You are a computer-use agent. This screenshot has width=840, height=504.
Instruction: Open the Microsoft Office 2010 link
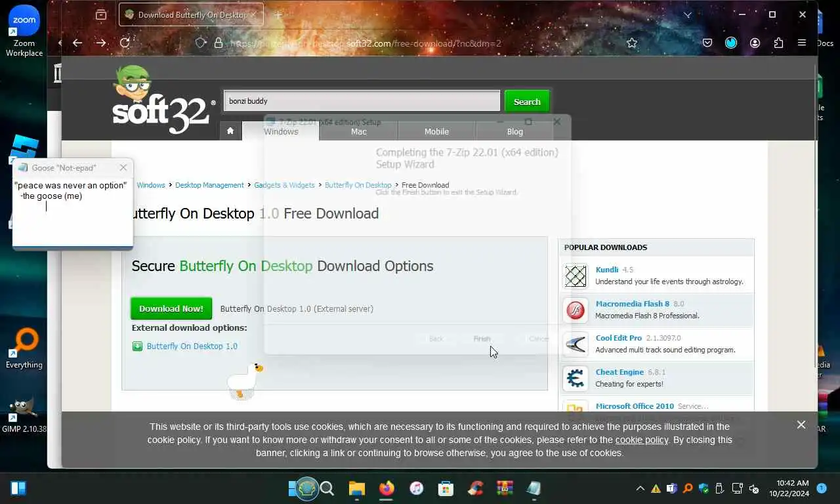635,406
